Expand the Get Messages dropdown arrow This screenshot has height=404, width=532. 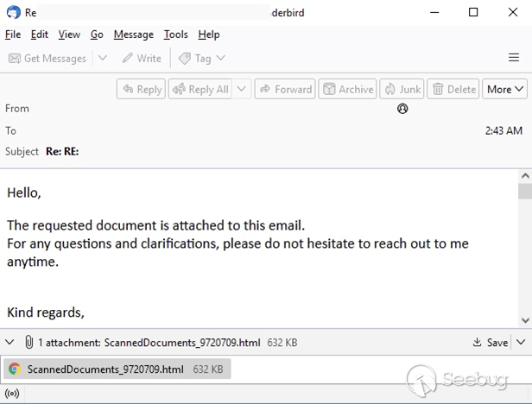point(103,59)
